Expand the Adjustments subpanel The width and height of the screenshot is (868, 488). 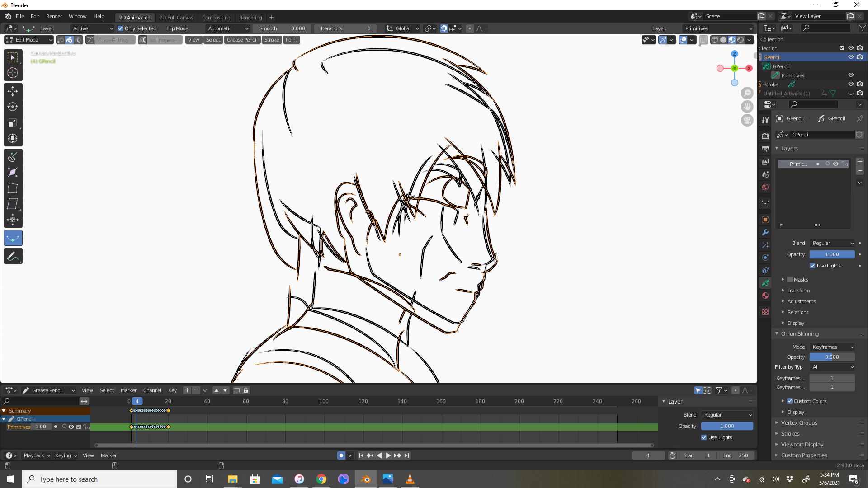pos(801,301)
